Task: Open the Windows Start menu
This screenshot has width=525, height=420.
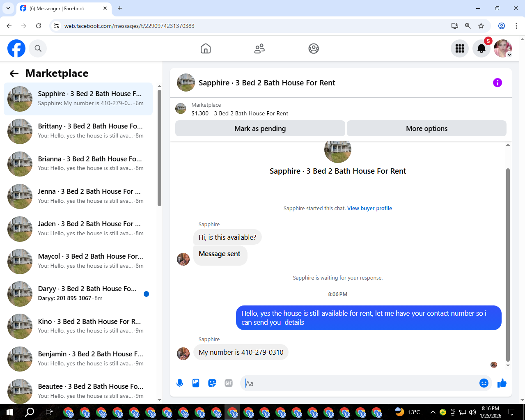Action: 10,412
